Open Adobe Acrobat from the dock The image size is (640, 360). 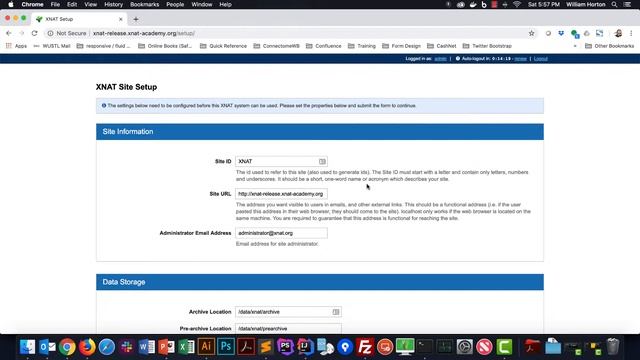click(x=246, y=347)
